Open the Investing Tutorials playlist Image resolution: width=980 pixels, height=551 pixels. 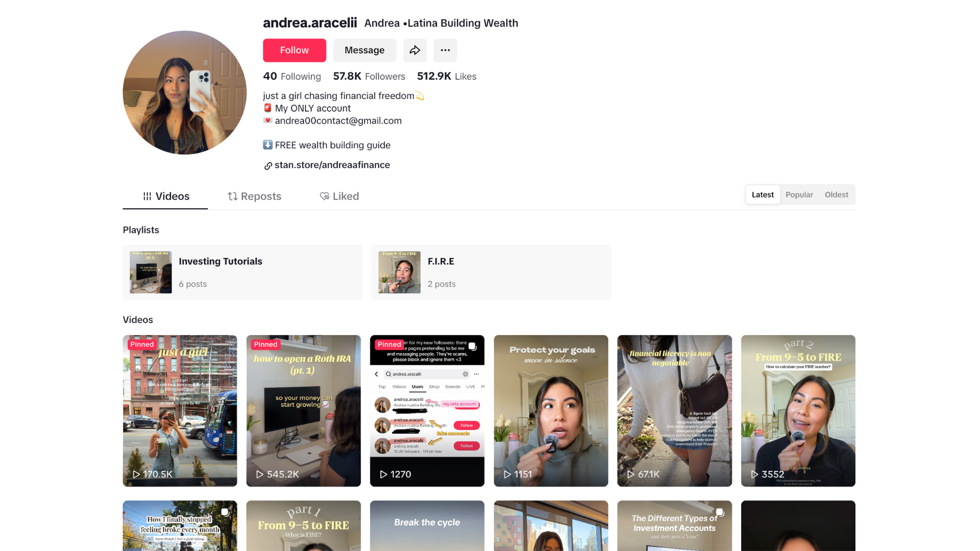point(242,272)
